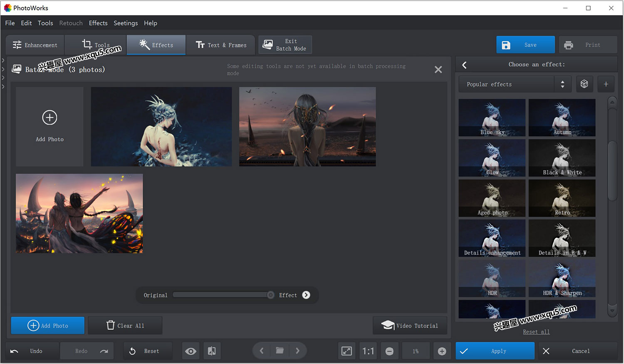Screen dimensions: 624x364
Task: Apply the HDR effect preset
Action: pyautogui.click(x=492, y=278)
